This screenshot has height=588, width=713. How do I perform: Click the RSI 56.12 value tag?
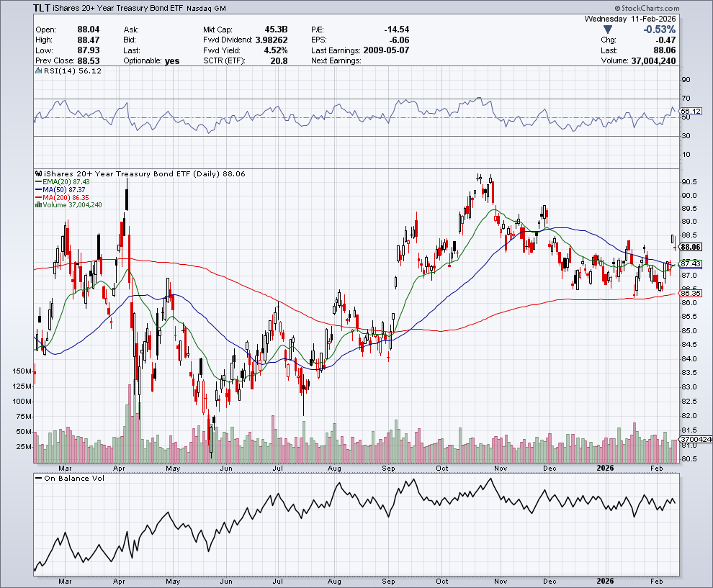(x=690, y=111)
